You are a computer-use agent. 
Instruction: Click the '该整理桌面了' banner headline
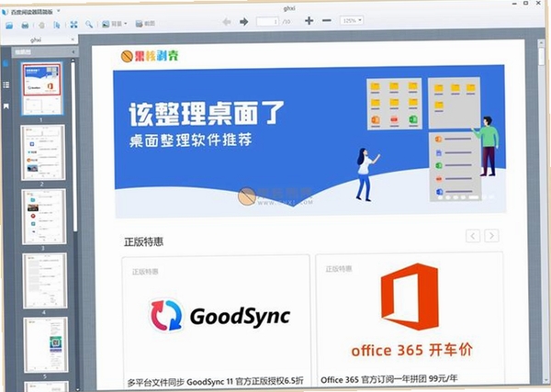pos(207,114)
